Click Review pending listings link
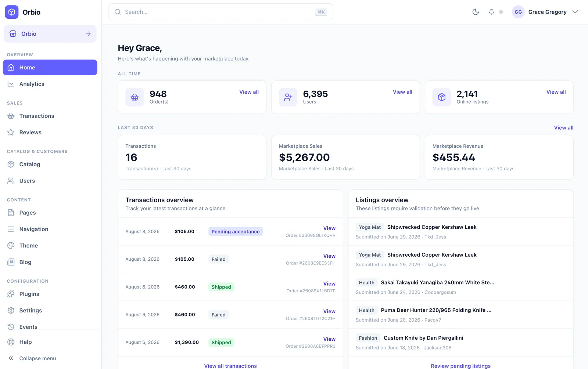Viewport: 588px width, 369px height. tap(460, 366)
